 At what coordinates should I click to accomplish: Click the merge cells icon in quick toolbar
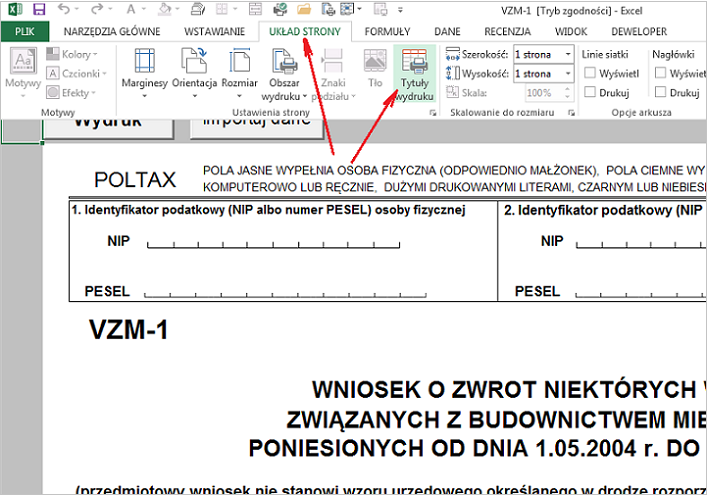pos(255,9)
